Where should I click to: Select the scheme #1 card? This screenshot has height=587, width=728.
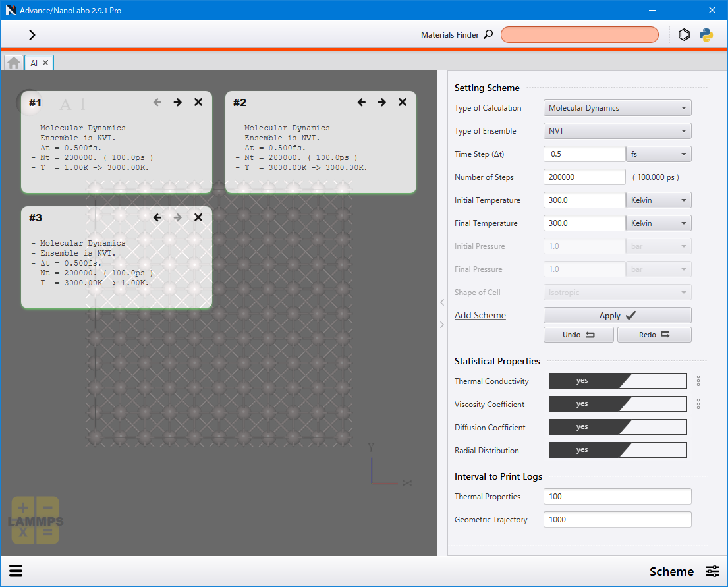[x=117, y=142]
